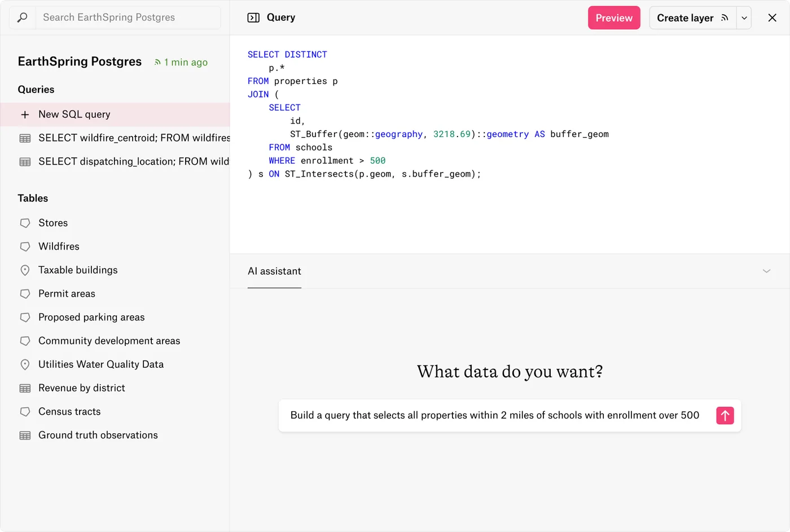Click the ST_Buffer line in SQL editor
Image resolution: width=790 pixels, height=532 pixels.
[449, 134]
